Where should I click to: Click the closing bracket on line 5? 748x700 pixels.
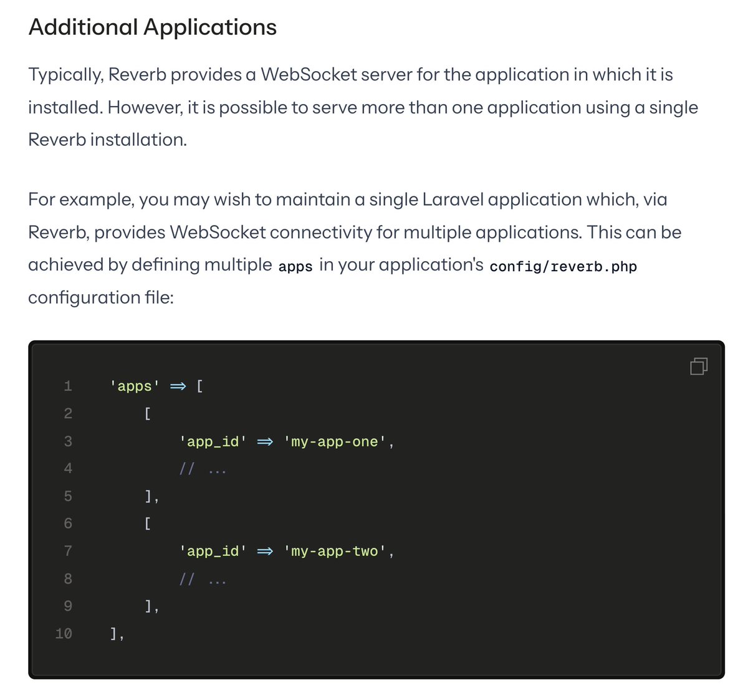(x=152, y=496)
